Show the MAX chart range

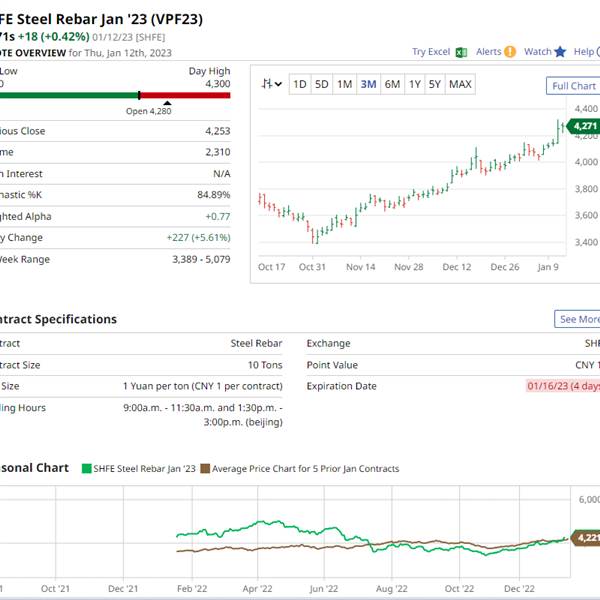460,85
